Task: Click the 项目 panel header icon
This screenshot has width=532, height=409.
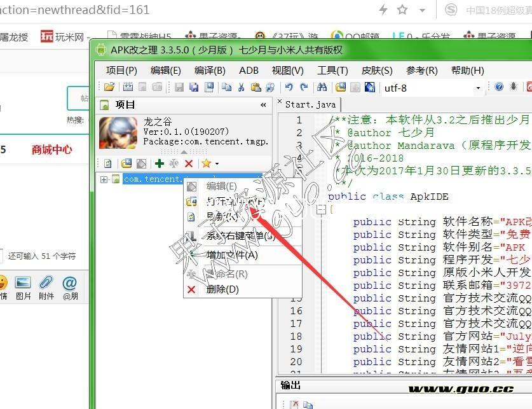Action: (104, 105)
